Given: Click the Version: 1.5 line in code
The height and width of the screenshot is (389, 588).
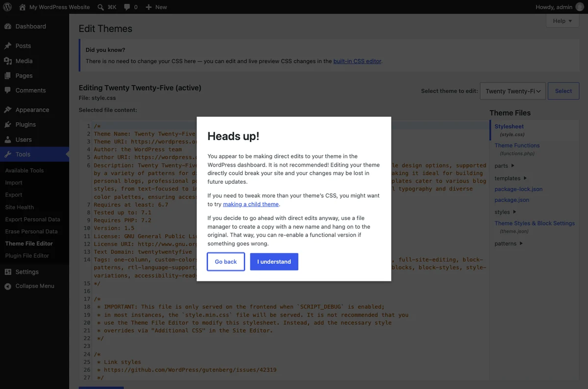Looking at the screenshot, I should coord(114,228).
